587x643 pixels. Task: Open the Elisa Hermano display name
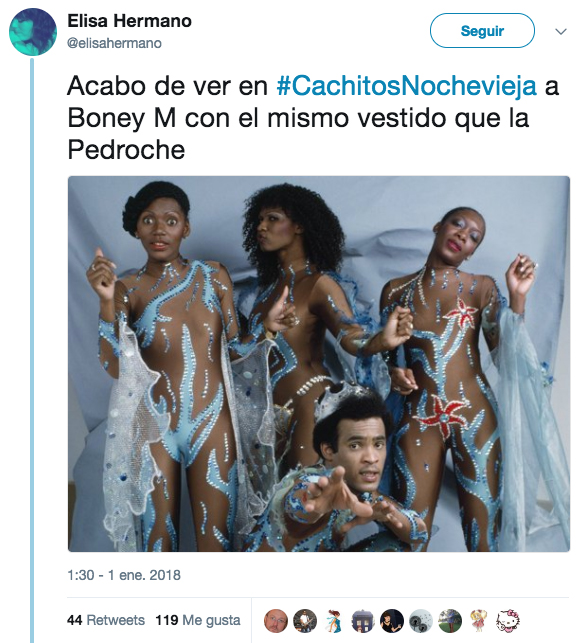129,21
